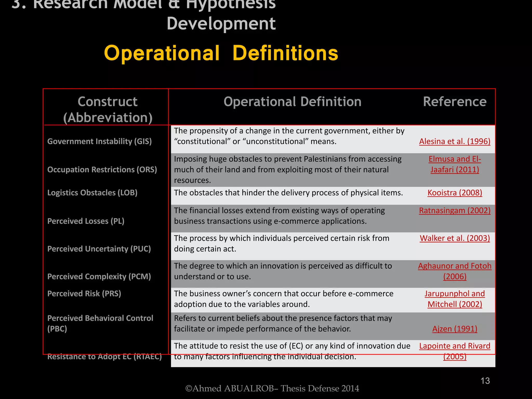Click the Perceived Risk (PRS) label
The image size is (532, 399).
[x=84, y=294]
